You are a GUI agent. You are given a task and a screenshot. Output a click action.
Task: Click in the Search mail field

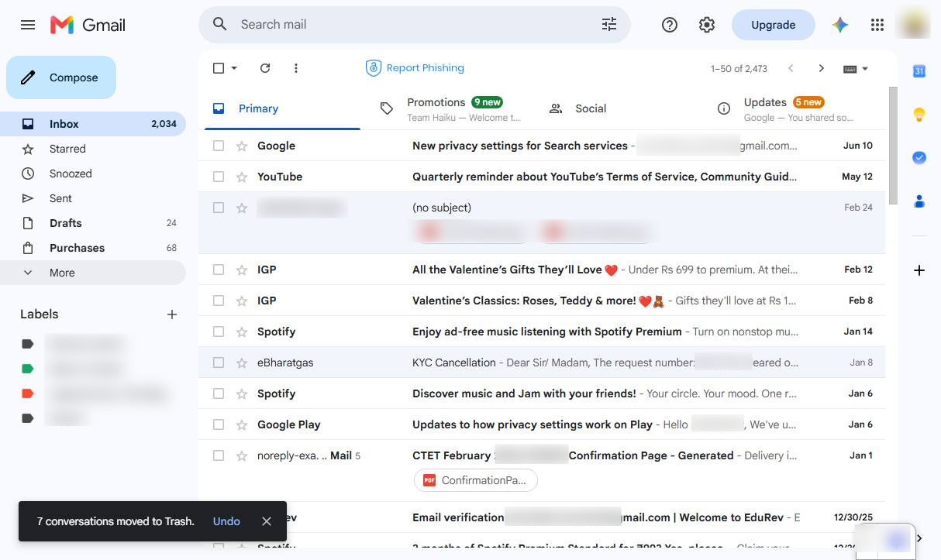415,25
